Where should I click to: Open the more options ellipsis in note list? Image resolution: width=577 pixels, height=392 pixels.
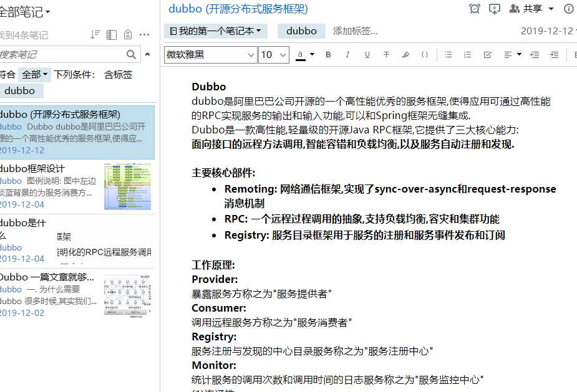[145, 34]
